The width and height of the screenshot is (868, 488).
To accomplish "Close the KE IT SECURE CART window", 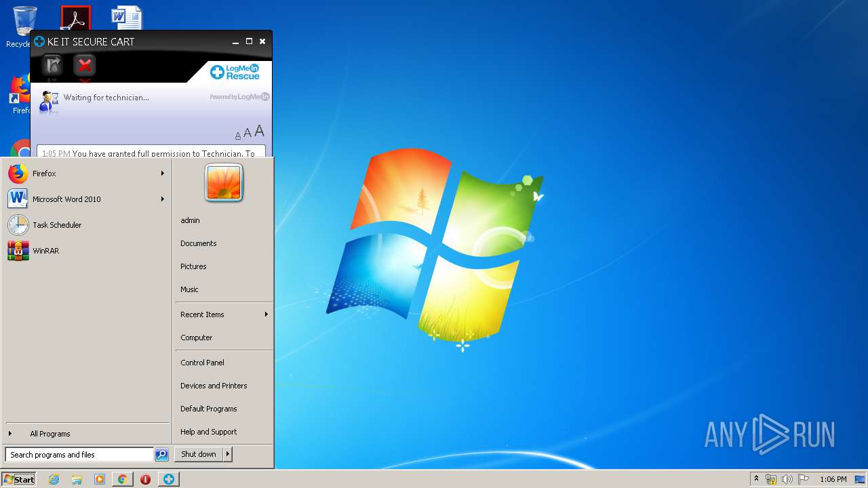I will point(262,41).
